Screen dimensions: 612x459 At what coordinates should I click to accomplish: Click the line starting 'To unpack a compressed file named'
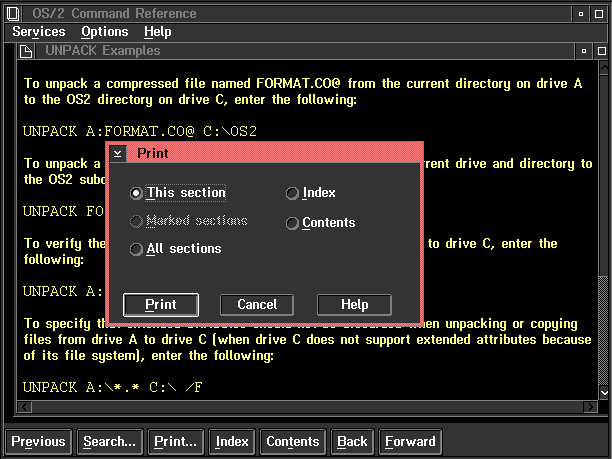coord(303,84)
